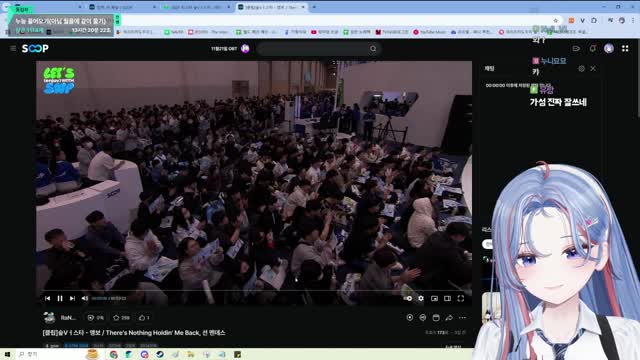Toggle theater mode in player
This screenshot has height=360, width=640.
(447, 298)
